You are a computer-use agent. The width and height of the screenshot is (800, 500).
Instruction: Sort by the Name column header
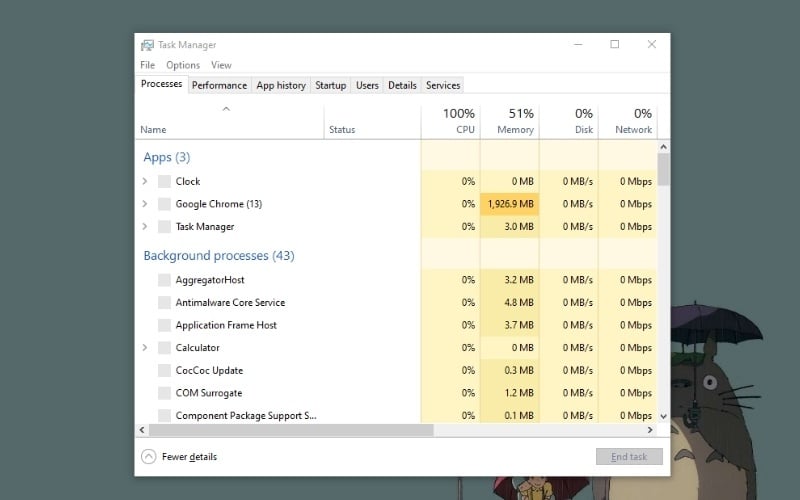230,122
